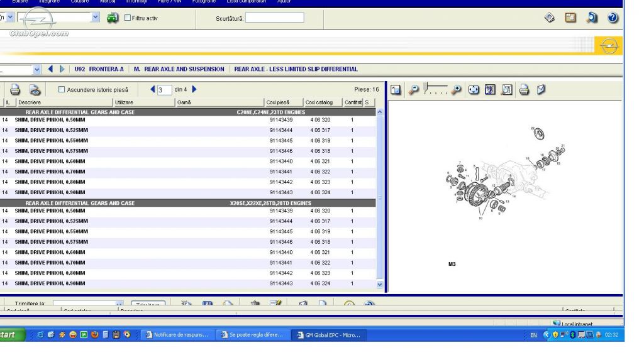This screenshot has width=644, height=362.
Task: Click the Start button
Action: pos(11,335)
